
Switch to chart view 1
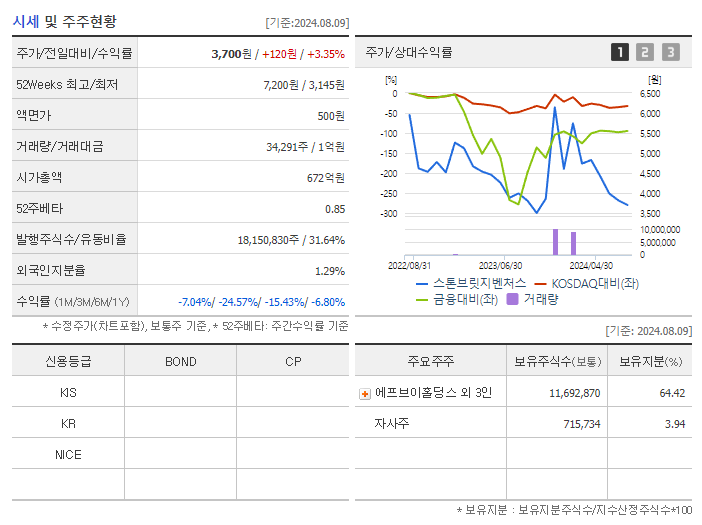pos(620,52)
